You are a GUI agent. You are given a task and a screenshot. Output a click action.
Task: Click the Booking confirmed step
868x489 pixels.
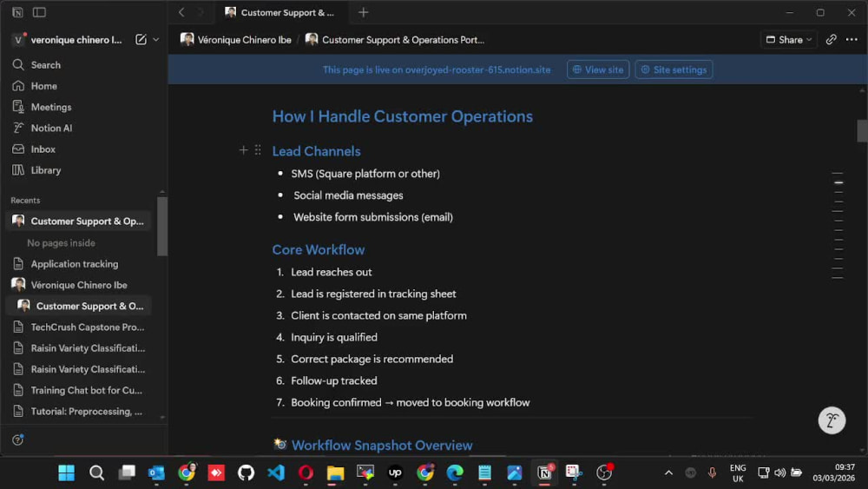[411, 403]
